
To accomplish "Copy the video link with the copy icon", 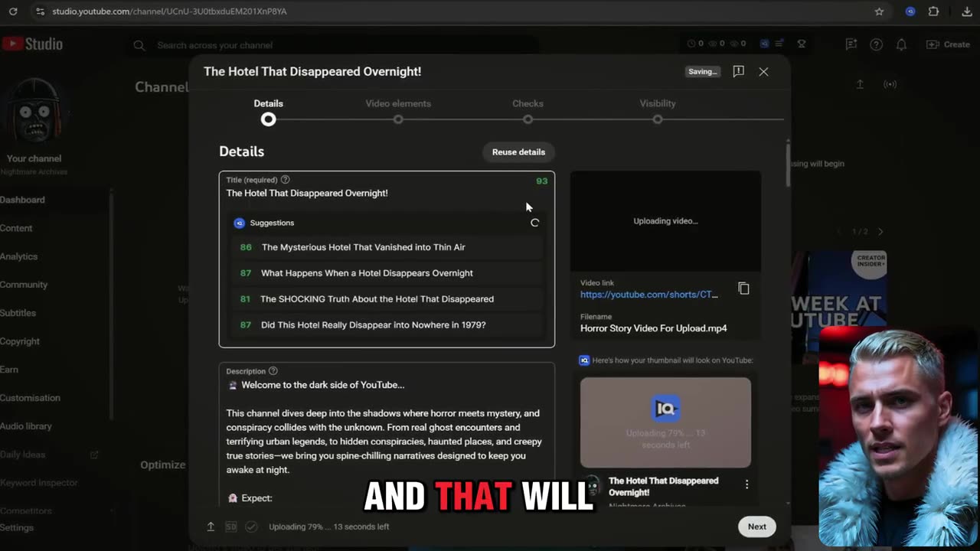I will [743, 289].
